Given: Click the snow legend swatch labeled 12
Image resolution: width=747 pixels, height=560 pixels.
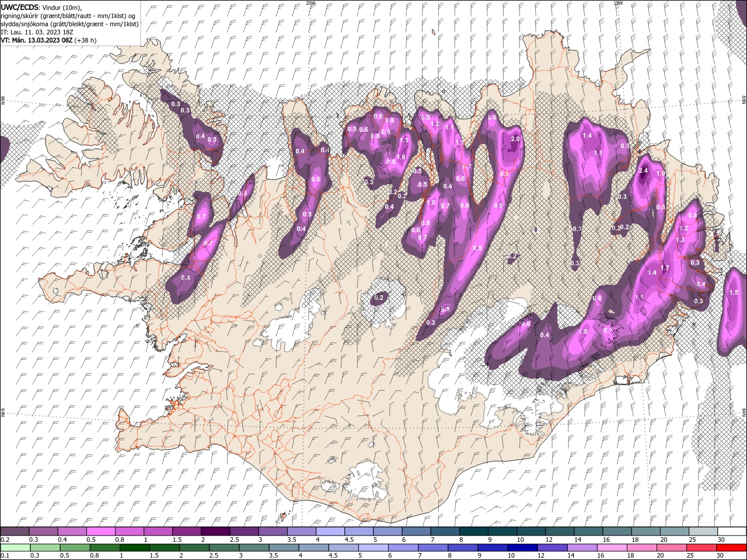Looking at the screenshot, I should pos(560,531).
